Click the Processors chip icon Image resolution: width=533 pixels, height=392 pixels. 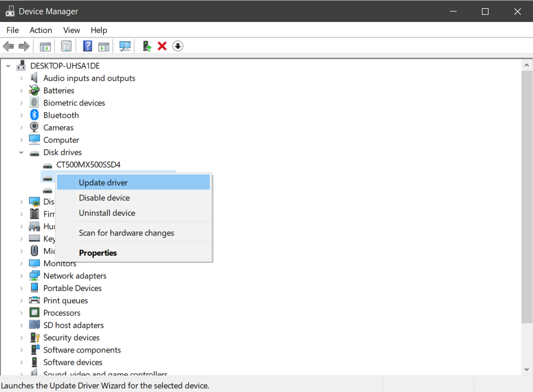(35, 312)
